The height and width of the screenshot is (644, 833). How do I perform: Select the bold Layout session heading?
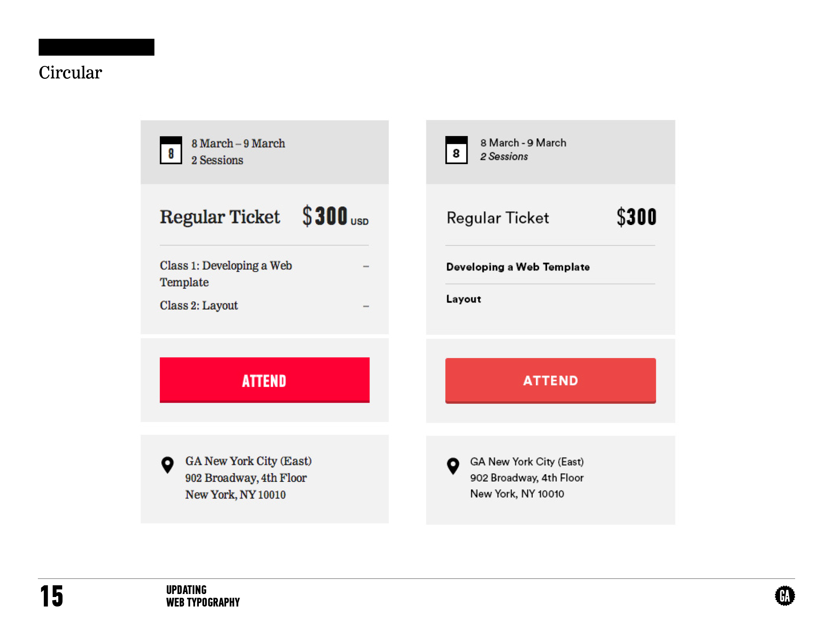pos(463,299)
